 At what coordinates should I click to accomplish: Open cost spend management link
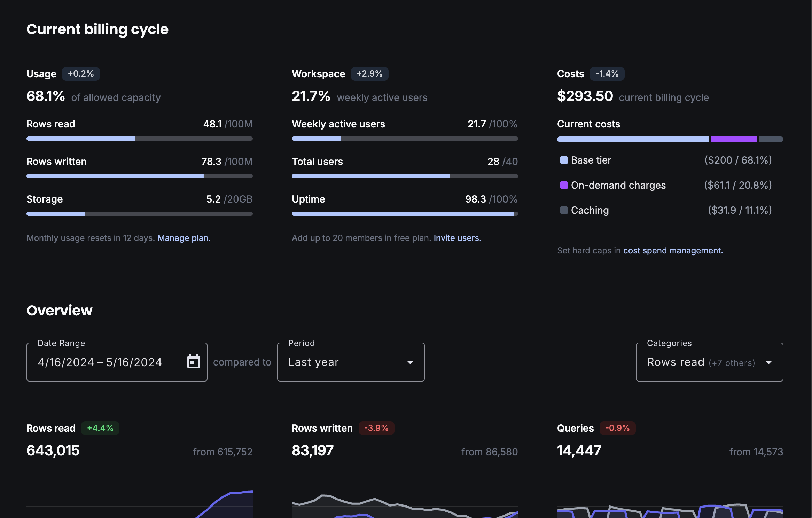pos(673,250)
